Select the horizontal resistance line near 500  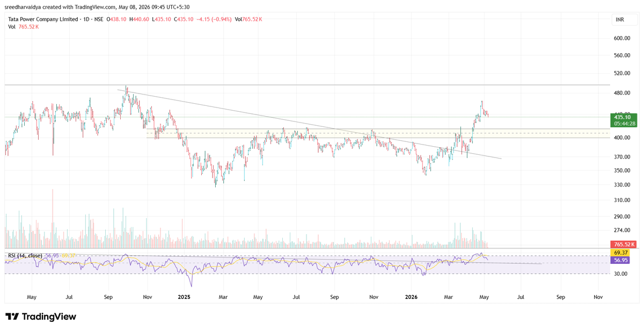[x=306, y=85]
